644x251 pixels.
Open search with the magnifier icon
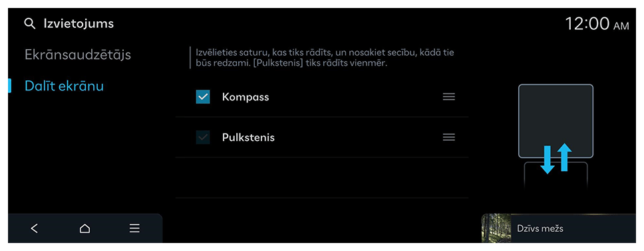30,24
